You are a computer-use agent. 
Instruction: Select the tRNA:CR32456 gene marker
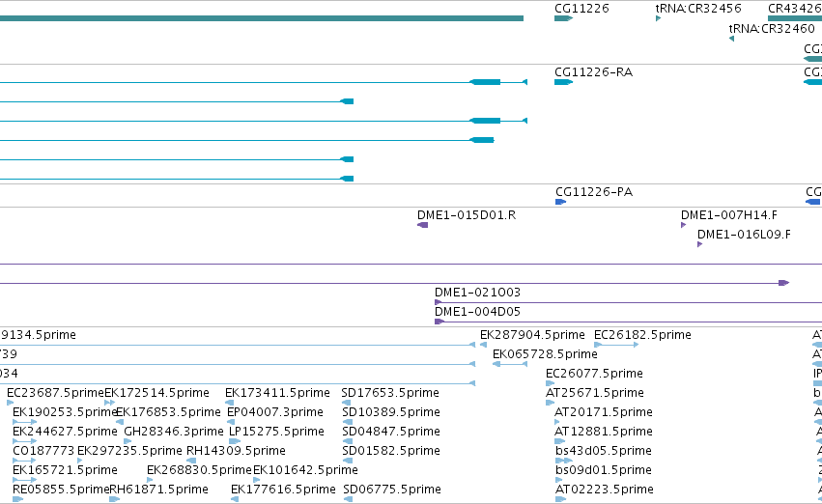(x=658, y=18)
